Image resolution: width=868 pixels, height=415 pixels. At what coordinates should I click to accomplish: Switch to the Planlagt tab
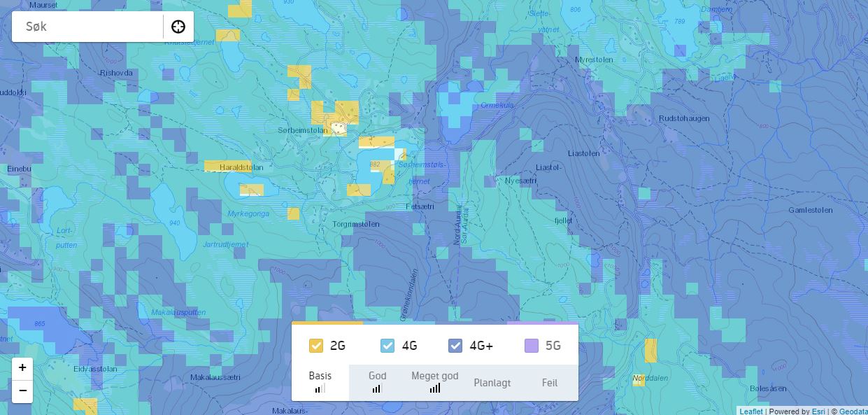point(492,383)
